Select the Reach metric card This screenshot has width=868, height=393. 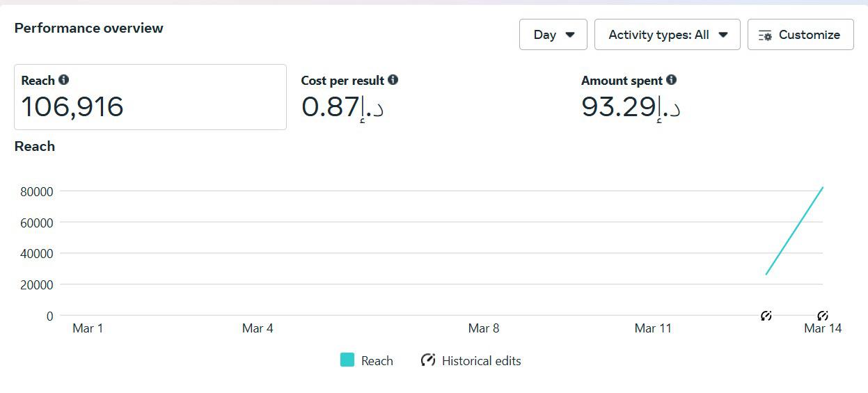[x=150, y=97]
